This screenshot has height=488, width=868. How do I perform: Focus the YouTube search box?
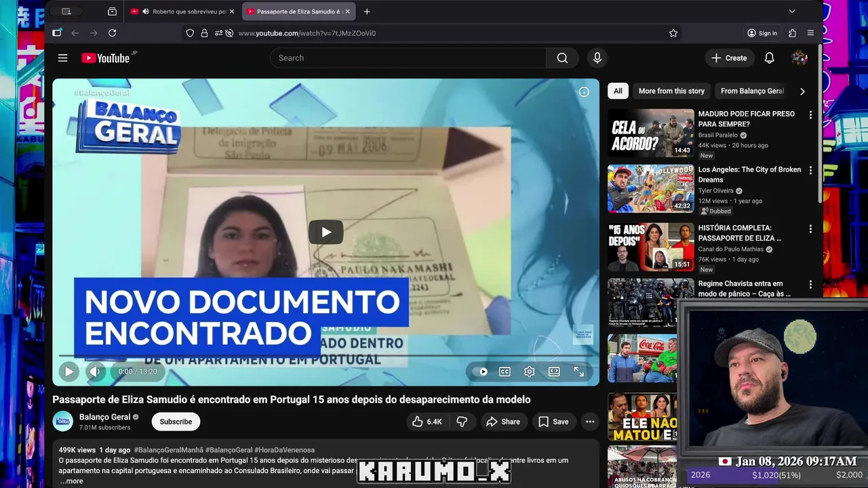coord(408,58)
